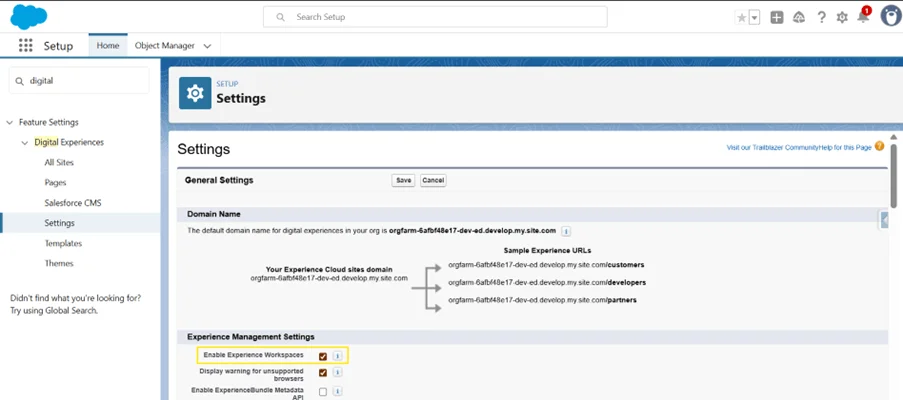This screenshot has width=903, height=400.
Task: Click the partners sample URL text
Action: [x=542, y=300]
